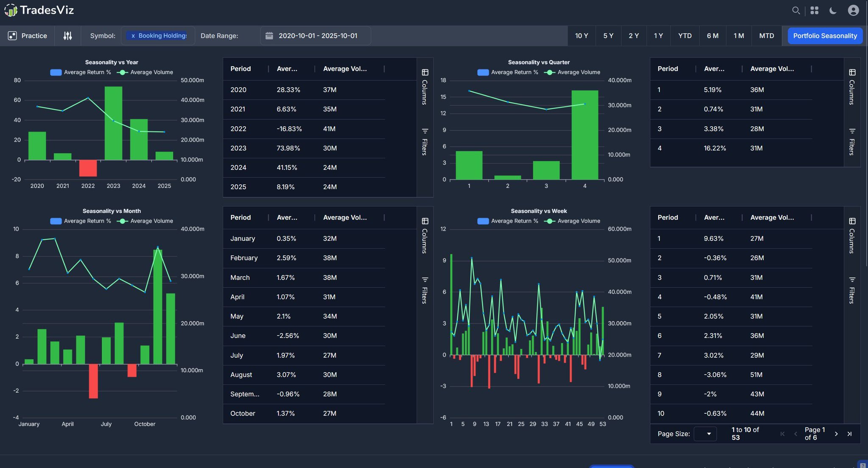This screenshot has height=468, width=868.
Task: Click the search magnifier icon
Action: [796, 10]
